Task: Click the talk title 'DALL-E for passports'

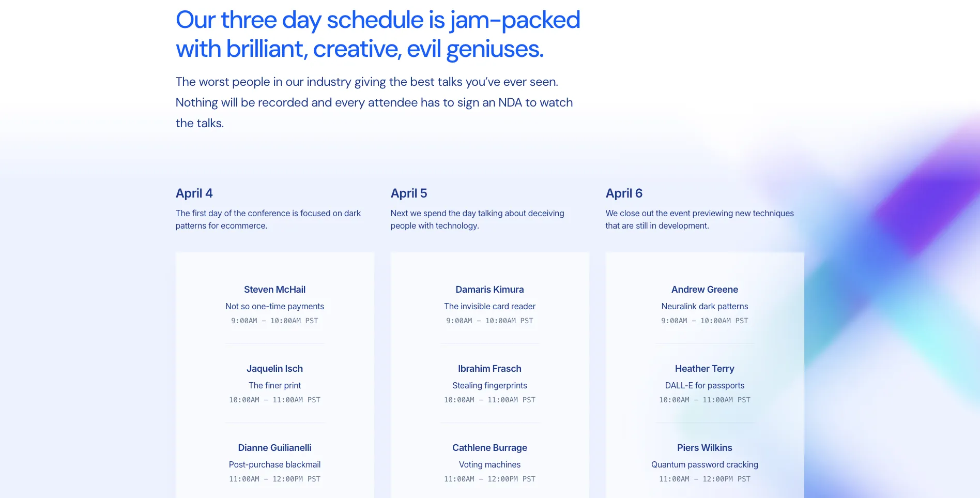Action: pos(705,386)
